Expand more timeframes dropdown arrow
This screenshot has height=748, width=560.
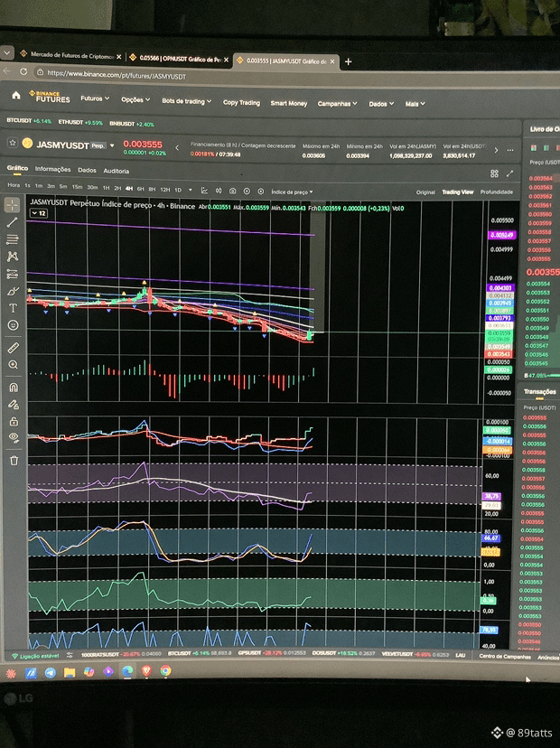point(191,190)
